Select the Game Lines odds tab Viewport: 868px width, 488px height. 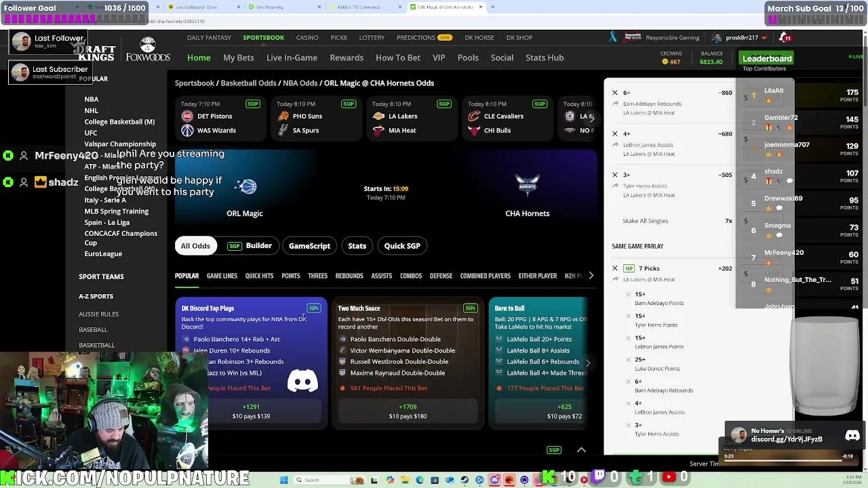tap(222, 276)
